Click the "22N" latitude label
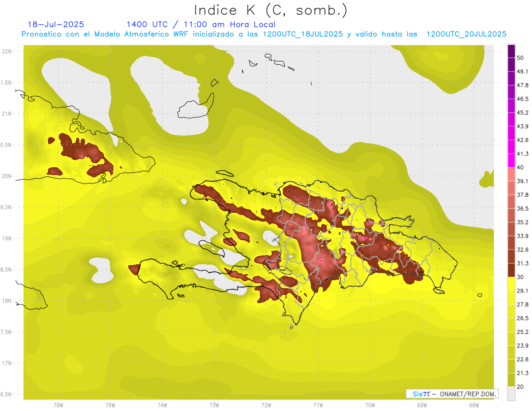The height and width of the screenshot is (411, 532). (x=7, y=51)
